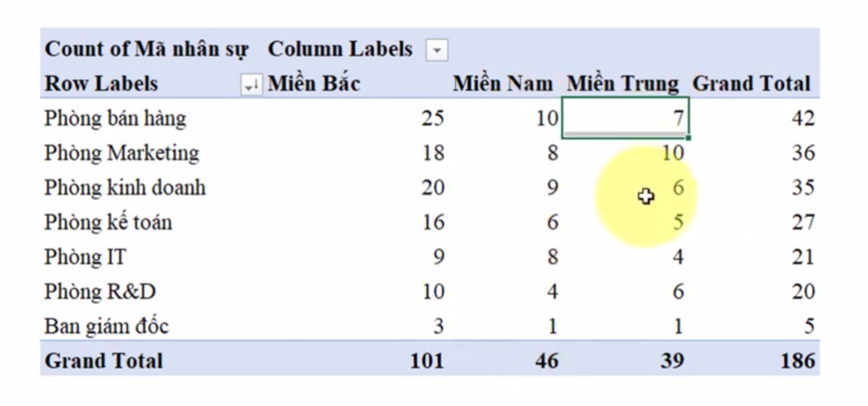Click Phòng kế toán Miền Bắc value 16
Viewport: 868px width, 406px height.
tap(433, 222)
